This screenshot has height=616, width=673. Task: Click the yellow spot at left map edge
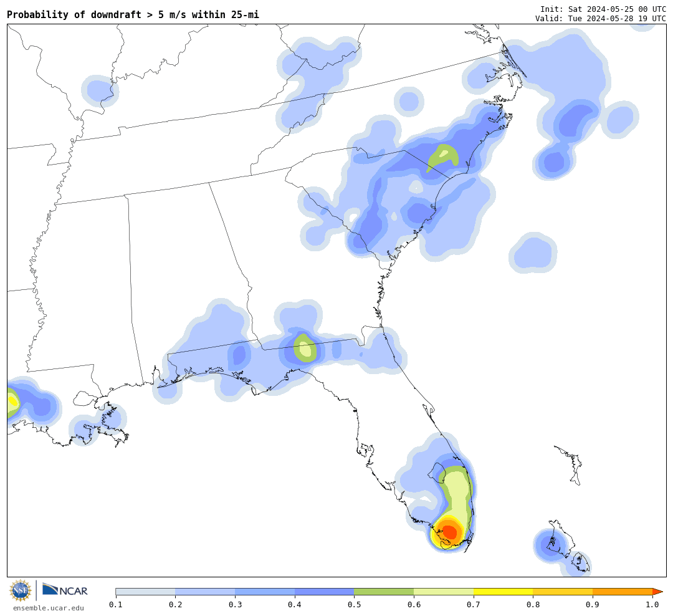tap(12, 402)
